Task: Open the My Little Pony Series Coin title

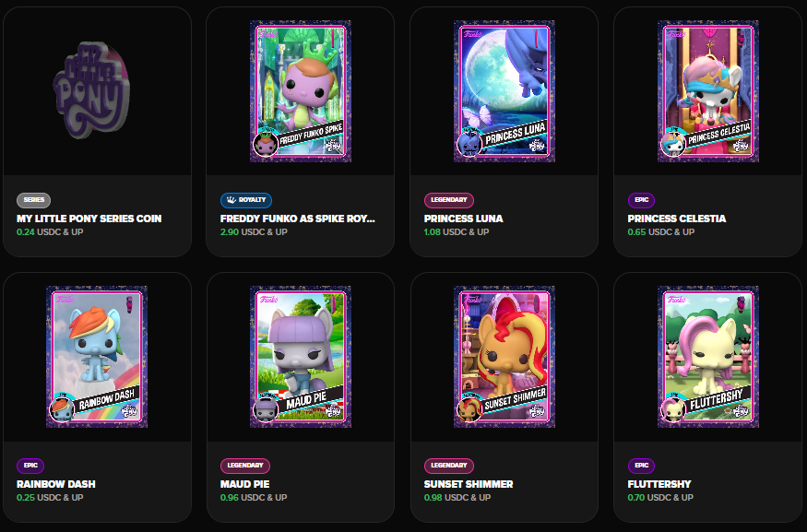Action: tap(89, 219)
